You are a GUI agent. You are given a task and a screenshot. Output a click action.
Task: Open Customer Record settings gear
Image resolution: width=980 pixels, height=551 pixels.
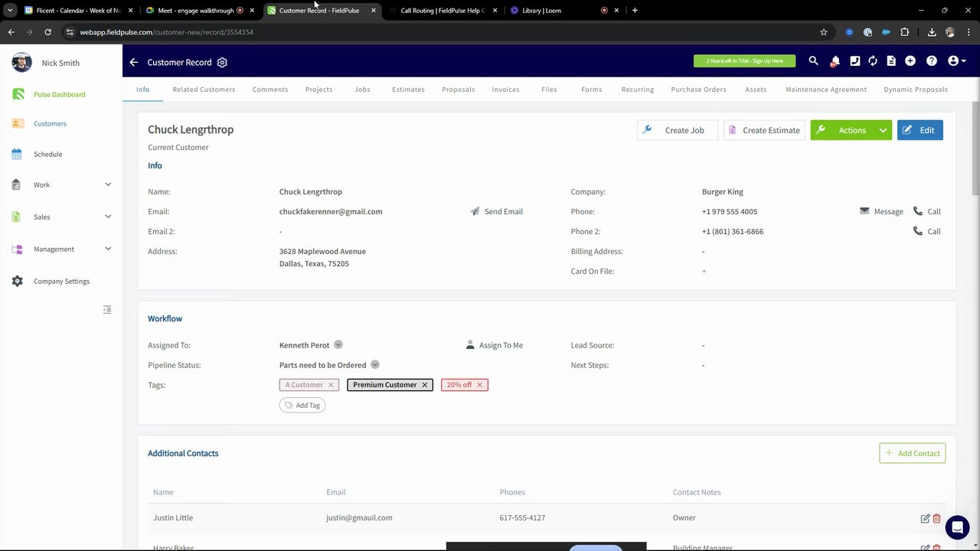click(x=222, y=63)
